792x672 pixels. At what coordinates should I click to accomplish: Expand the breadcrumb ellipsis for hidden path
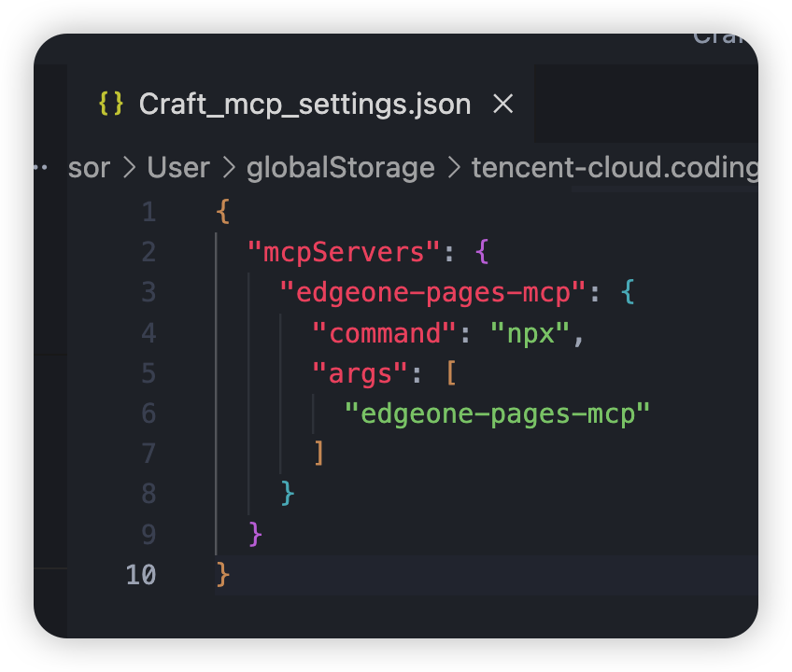click(40, 167)
